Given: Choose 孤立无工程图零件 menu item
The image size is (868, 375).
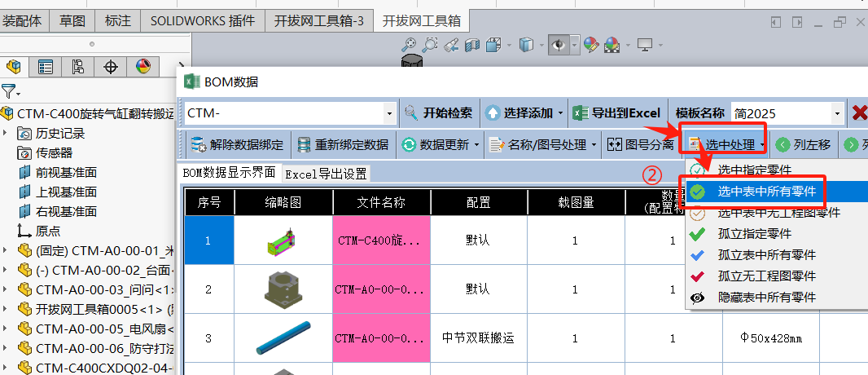Looking at the screenshot, I should tap(776, 276).
